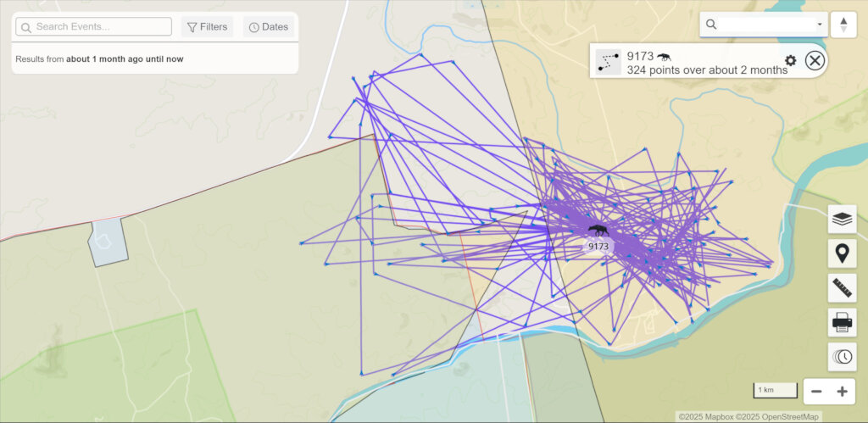Click the animal marker on the map
This screenshot has height=423, width=868.
pos(598,231)
